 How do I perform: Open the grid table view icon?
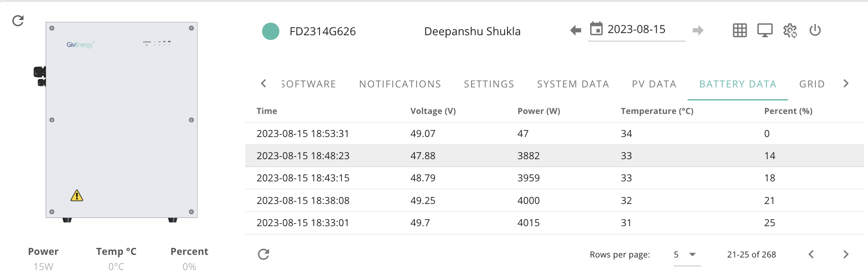[x=740, y=30]
